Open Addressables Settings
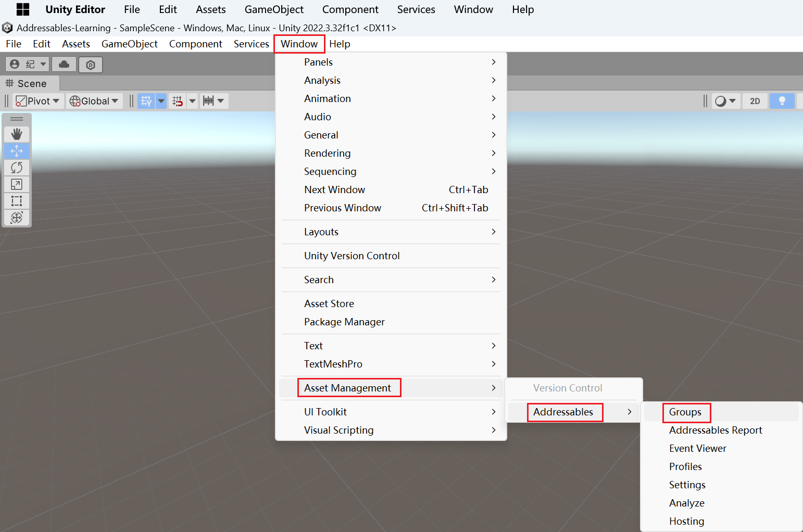803x532 pixels. pos(721,485)
